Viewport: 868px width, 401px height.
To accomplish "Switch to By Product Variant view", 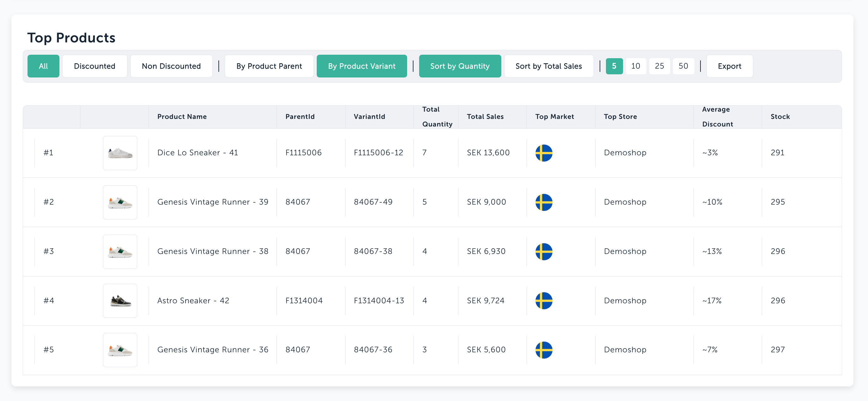I will [362, 66].
